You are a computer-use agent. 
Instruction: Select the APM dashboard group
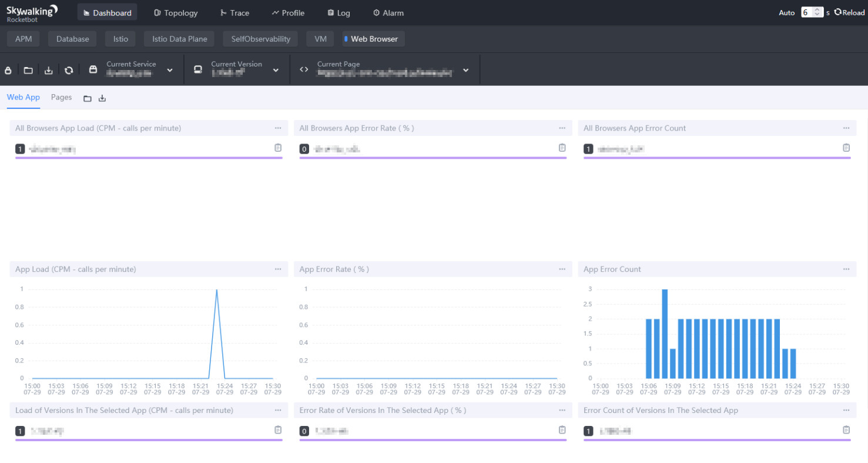[24, 39]
